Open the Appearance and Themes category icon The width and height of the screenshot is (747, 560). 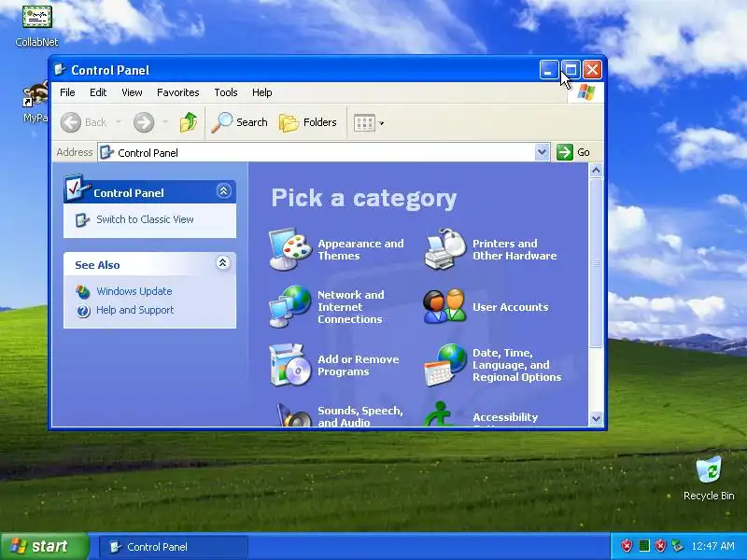click(290, 249)
